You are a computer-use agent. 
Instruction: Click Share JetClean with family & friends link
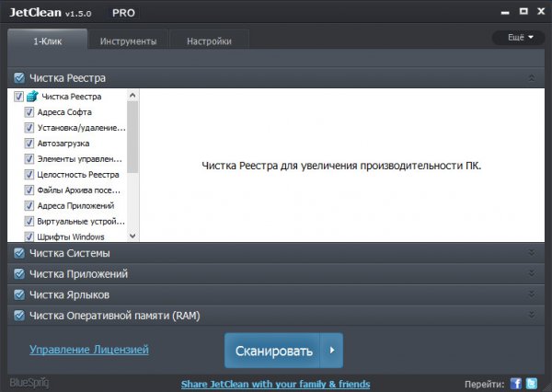click(276, 384)
